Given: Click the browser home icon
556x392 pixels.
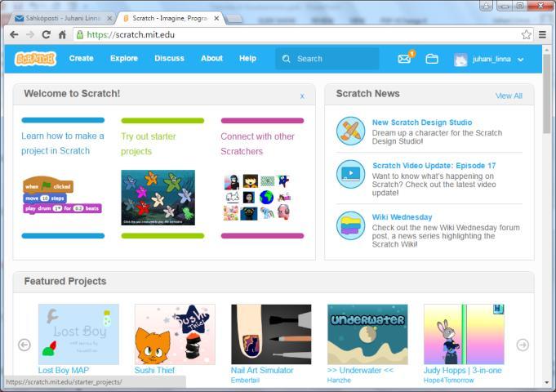Looking at the screenshot, I should tap(62, 35).
